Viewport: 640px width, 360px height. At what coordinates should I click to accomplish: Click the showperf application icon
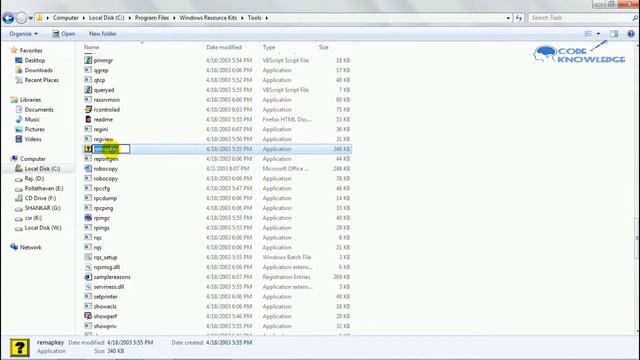(x=88, y=316)
